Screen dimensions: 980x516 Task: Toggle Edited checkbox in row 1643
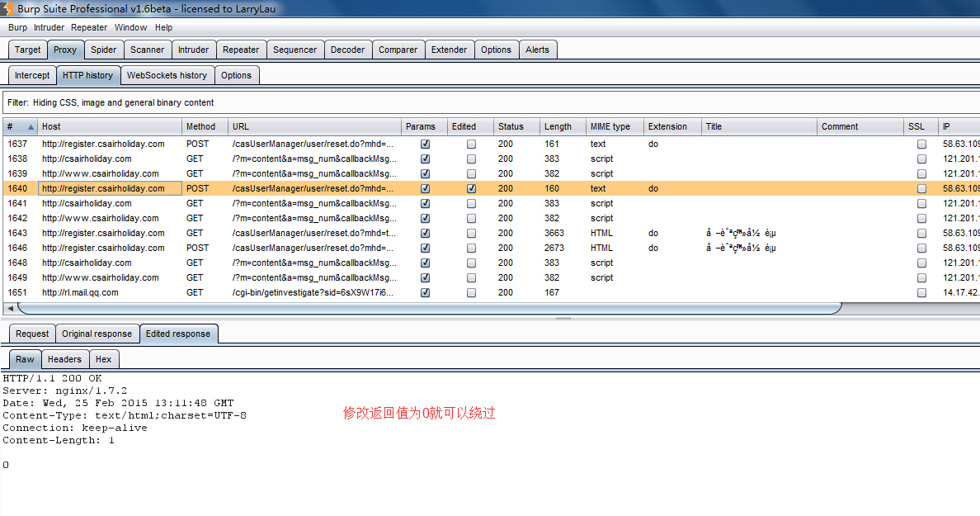click(471, 234)
